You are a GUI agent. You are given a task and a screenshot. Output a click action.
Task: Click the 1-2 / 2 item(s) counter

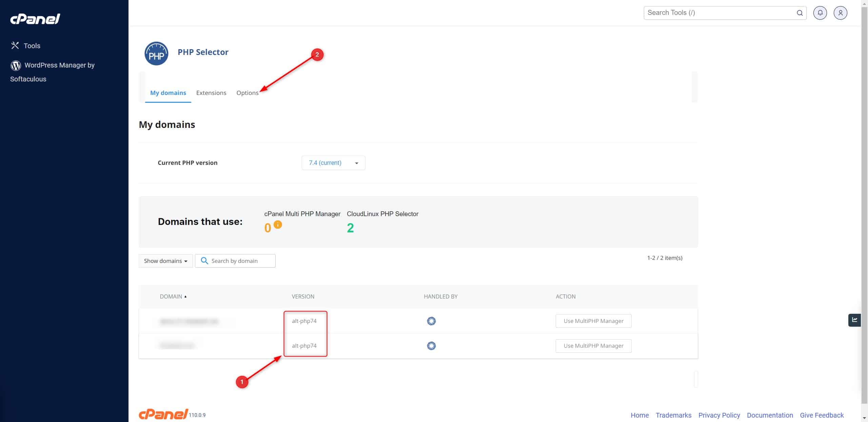[665, 258]
